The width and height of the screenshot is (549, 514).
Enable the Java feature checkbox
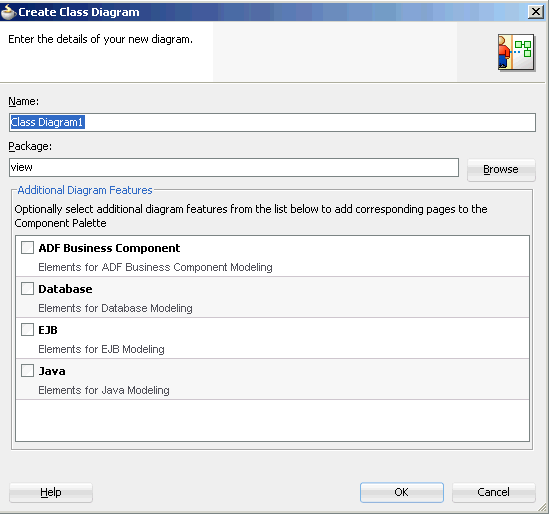(x=27, y=370)
